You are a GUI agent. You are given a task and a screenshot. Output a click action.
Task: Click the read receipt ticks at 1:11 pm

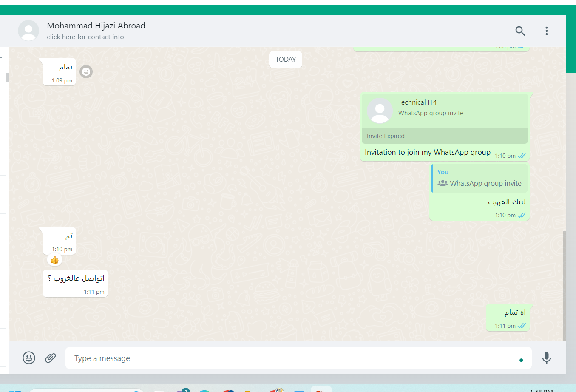pos(522,326)
